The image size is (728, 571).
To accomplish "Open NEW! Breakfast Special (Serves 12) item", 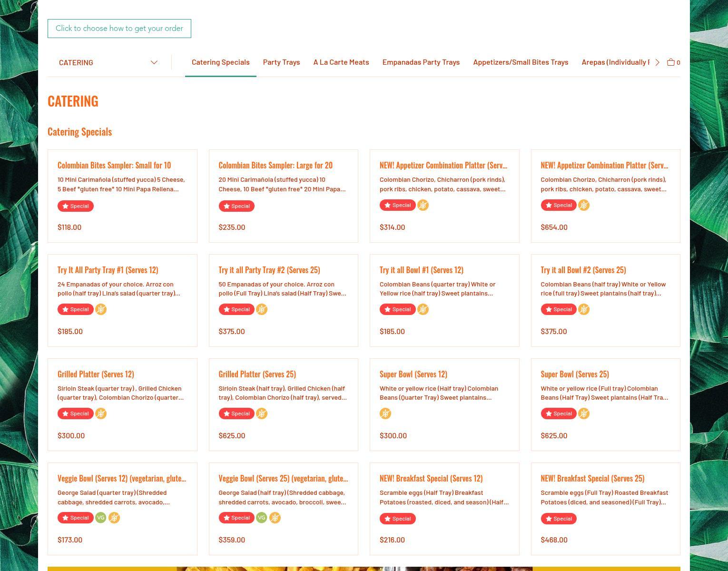I will [x=431, y=479].
